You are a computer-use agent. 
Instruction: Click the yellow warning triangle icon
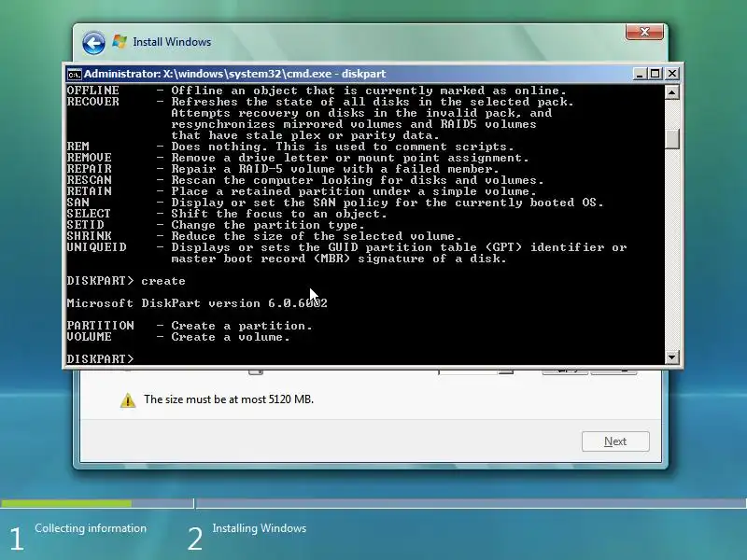(x=128, y=400)
